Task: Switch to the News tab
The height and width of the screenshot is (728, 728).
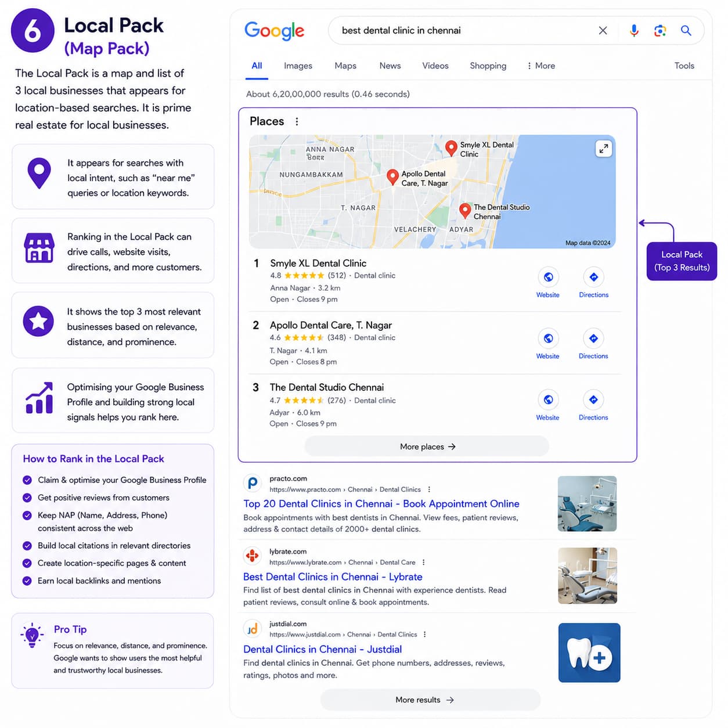Action: [x=390, y=66]
